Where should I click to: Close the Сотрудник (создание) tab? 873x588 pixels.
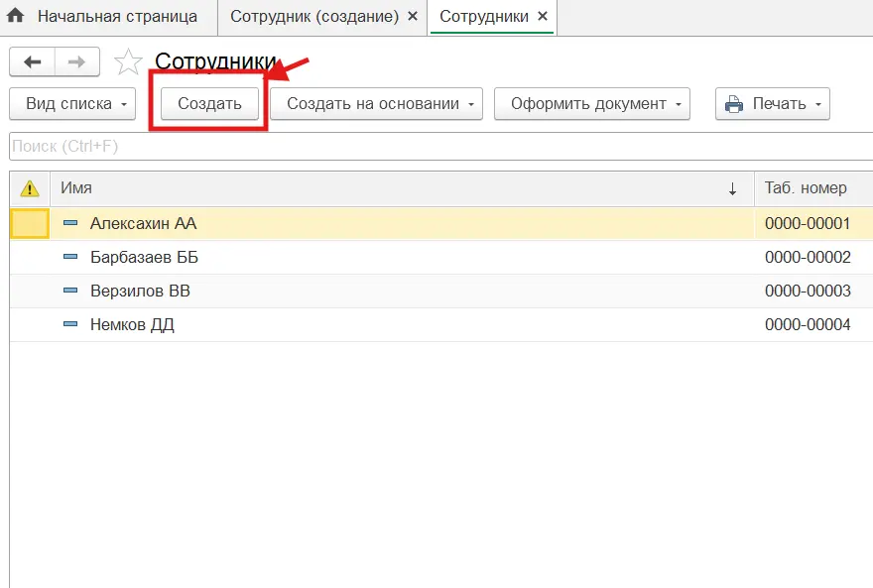[x=413, y=17]
